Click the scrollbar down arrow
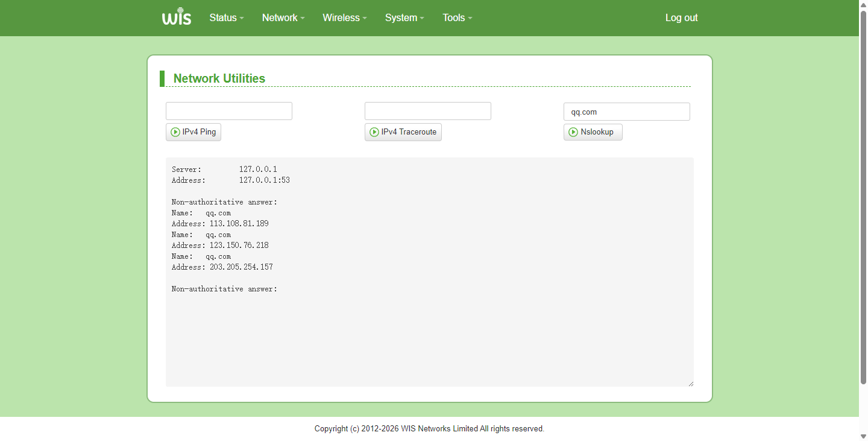 pos(863,436)
